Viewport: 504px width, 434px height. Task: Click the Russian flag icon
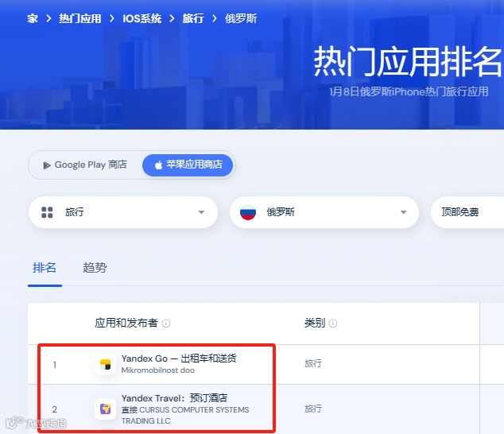click(x=248, y=212)
